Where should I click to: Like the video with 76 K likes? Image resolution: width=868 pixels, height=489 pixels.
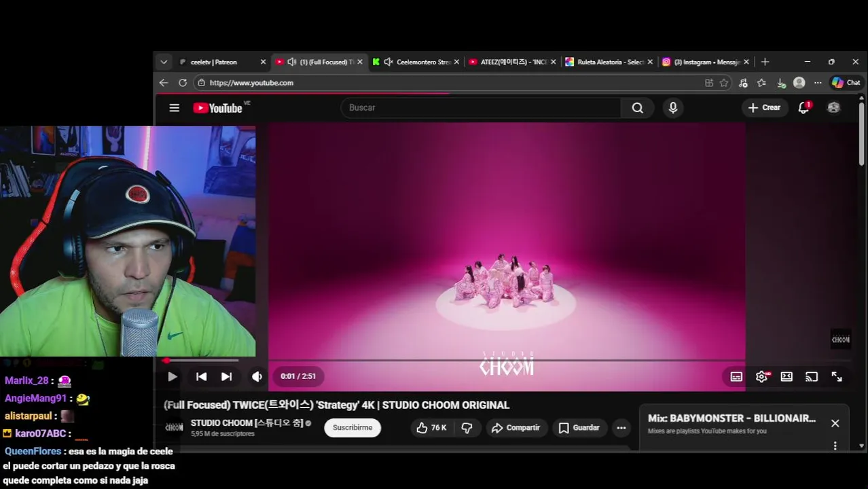coord(432,428)
